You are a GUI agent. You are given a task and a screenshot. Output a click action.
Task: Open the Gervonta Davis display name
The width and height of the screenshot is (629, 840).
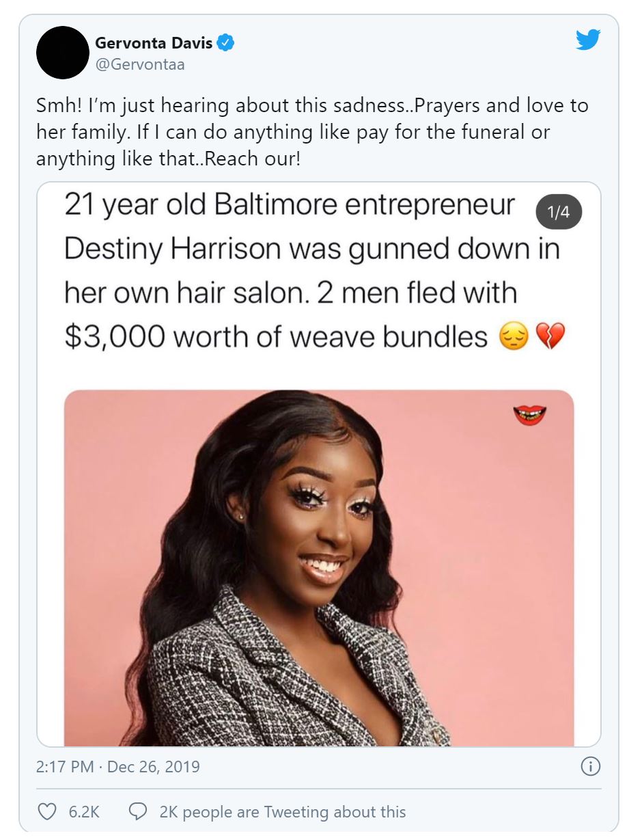[154, 44]
